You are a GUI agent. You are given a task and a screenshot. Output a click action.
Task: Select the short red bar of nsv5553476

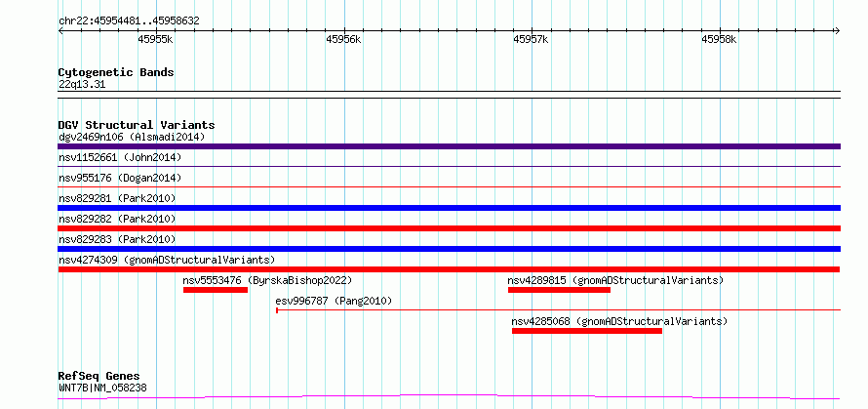216,290
